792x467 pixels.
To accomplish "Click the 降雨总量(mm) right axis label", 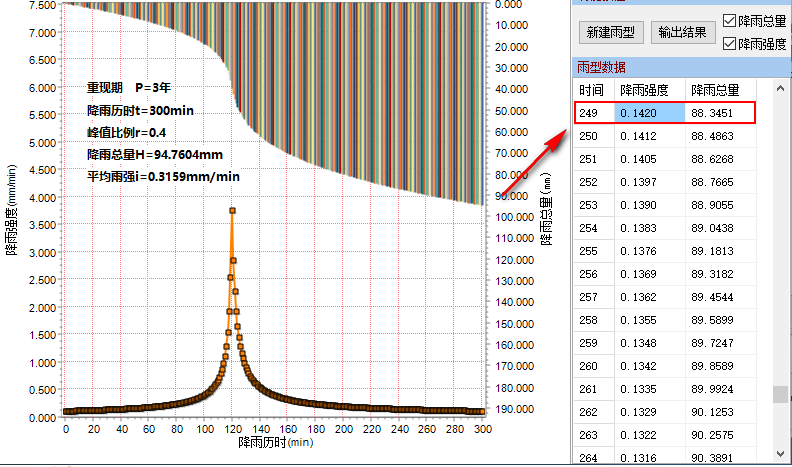I will 545,210.
